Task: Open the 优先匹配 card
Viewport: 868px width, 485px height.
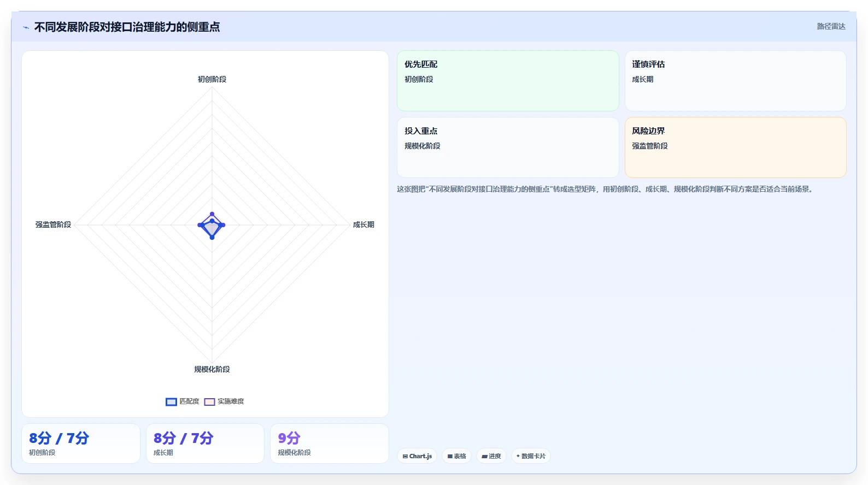Action: (x=508, y=81)
